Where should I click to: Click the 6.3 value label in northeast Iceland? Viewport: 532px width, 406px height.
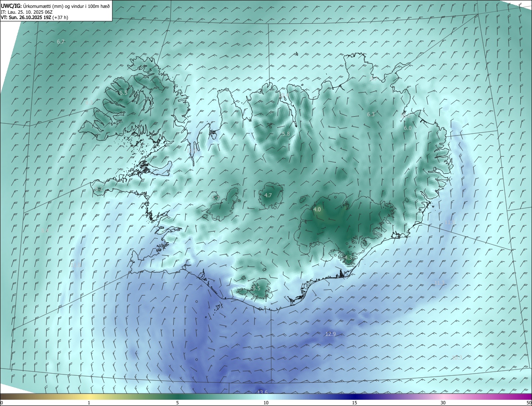pos(371,115)
